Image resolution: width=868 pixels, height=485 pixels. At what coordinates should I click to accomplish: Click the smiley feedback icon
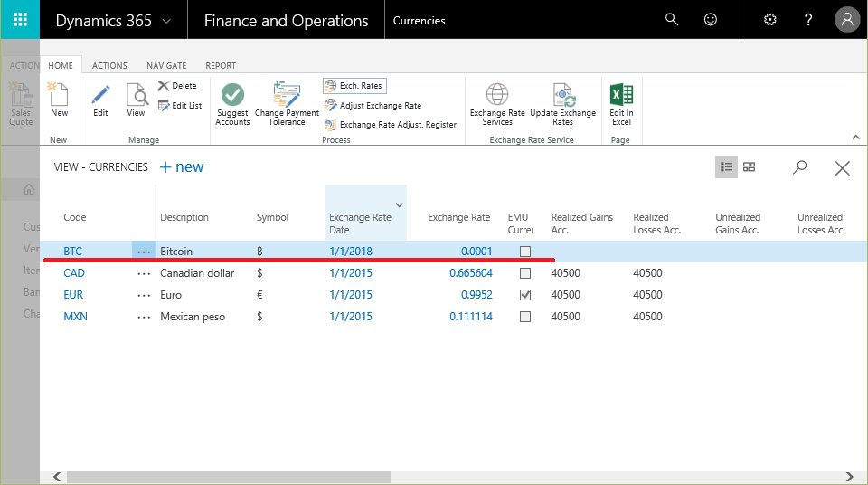pos(711,20)
